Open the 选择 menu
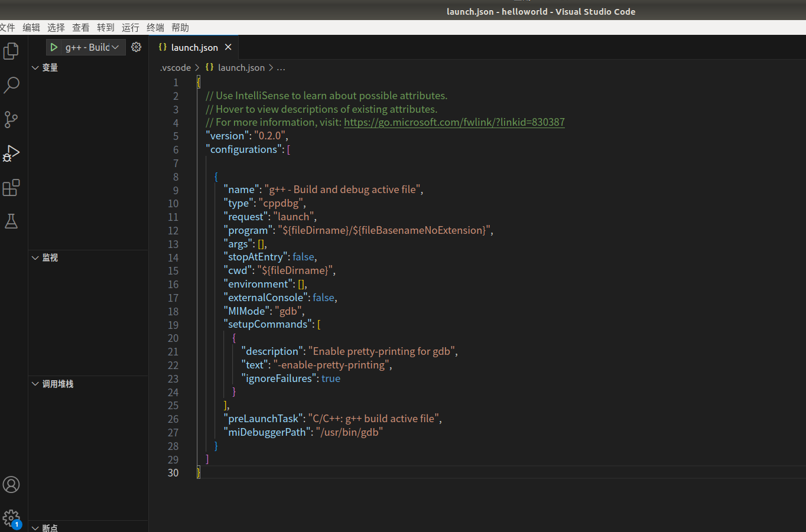Image resolution: width=806 pixels, height=532 pixels. point(56,28)
